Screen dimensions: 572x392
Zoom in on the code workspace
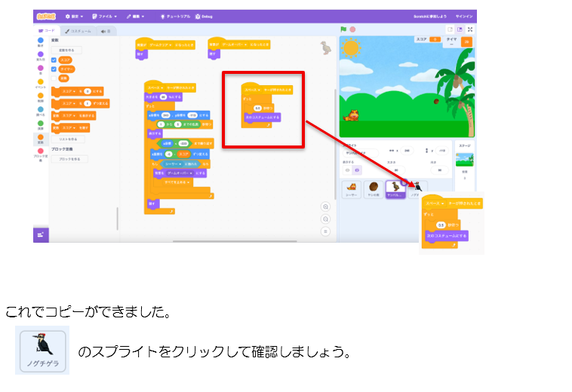click(x=325, y=207)
